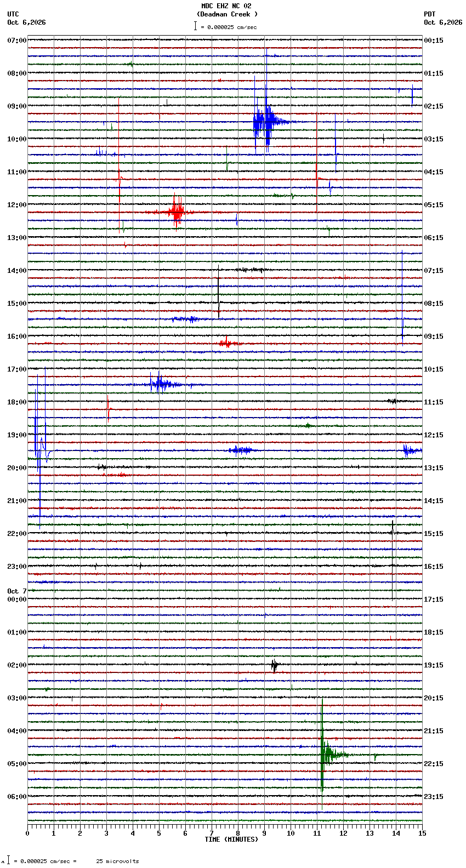The width and height of the screenshot is (466, 868).
Task: Click the 'Oct 7' date change label
Action: click(x=17, y=591)
